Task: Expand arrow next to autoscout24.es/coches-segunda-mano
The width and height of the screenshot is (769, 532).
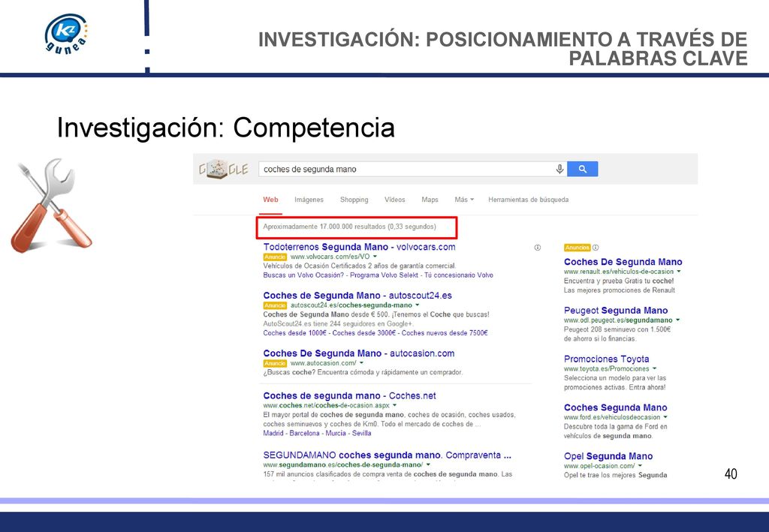Action: tap(418, 305)
